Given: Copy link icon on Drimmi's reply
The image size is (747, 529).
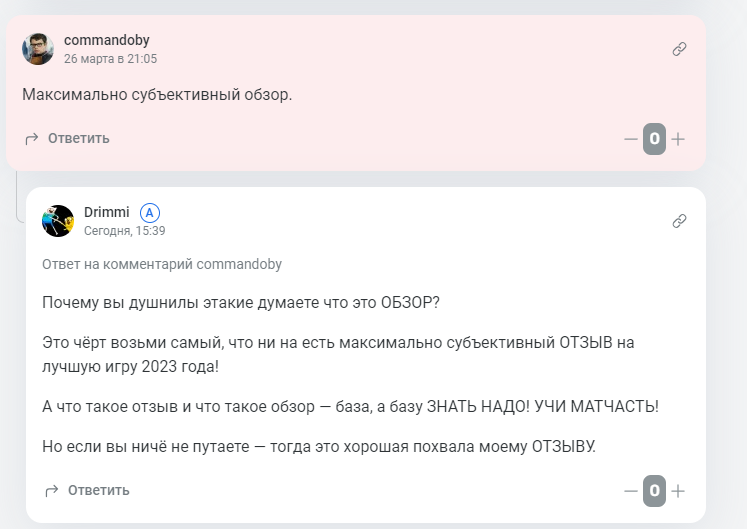Looking at the screenshot, I should pyautogui.click(x=679, y=221).
